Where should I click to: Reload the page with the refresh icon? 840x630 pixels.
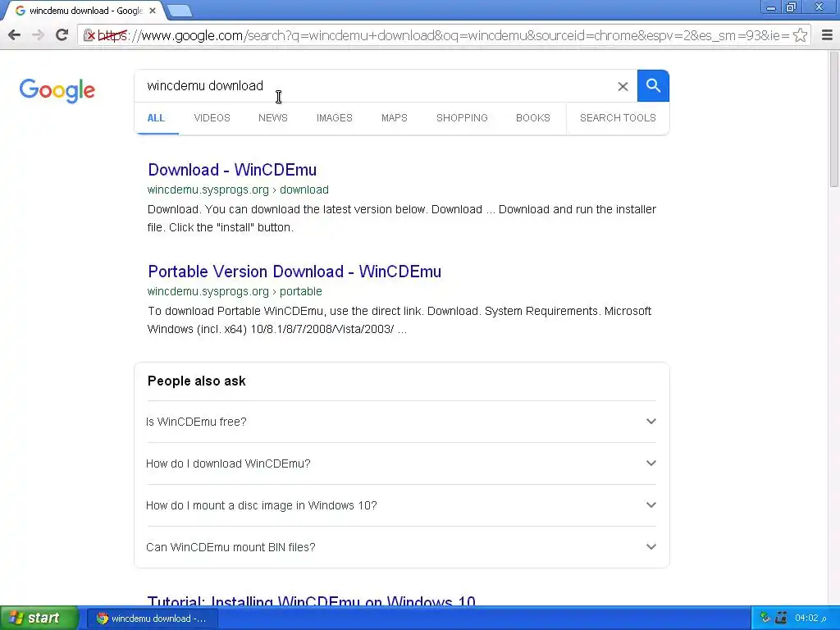click(62, 35)
